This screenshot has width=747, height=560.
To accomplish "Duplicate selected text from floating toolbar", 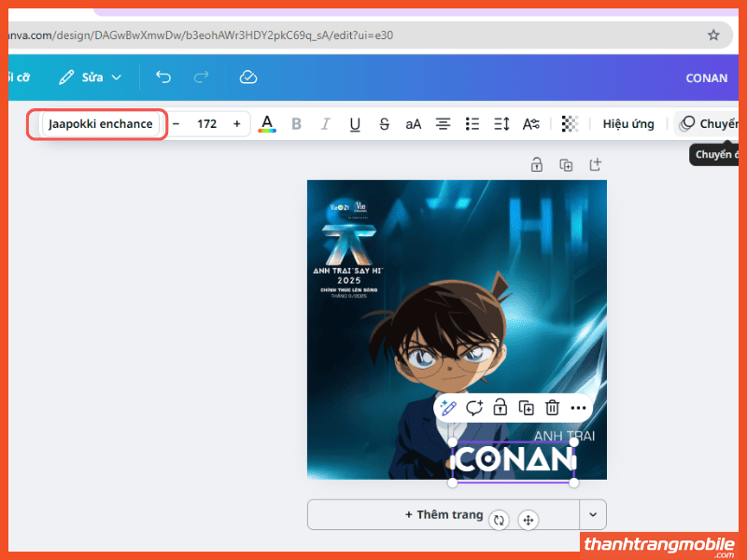I will [526, 408].
